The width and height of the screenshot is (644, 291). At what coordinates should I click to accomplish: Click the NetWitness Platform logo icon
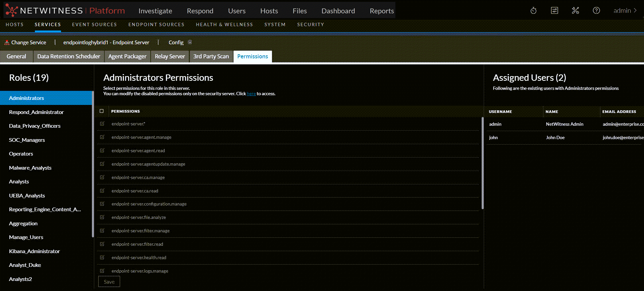(11, 11)
